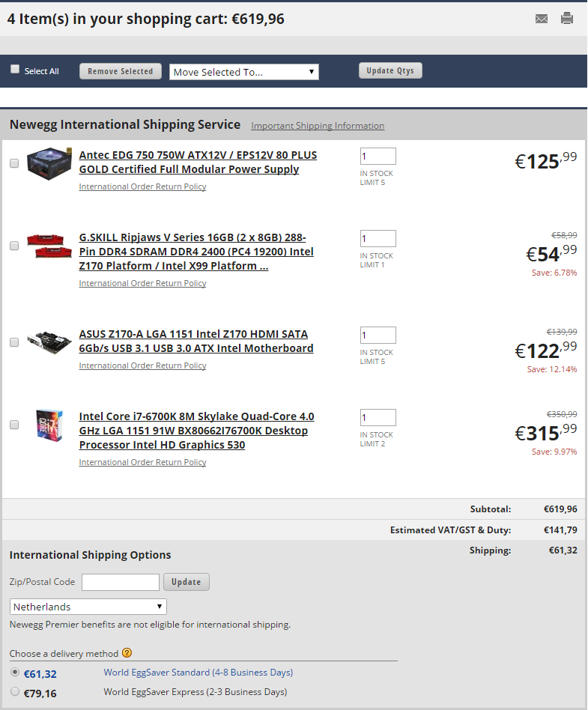This screenshot has width=588, height=710.
Task: Click the Antec price €125,99
Action: (x=546, y=161)
